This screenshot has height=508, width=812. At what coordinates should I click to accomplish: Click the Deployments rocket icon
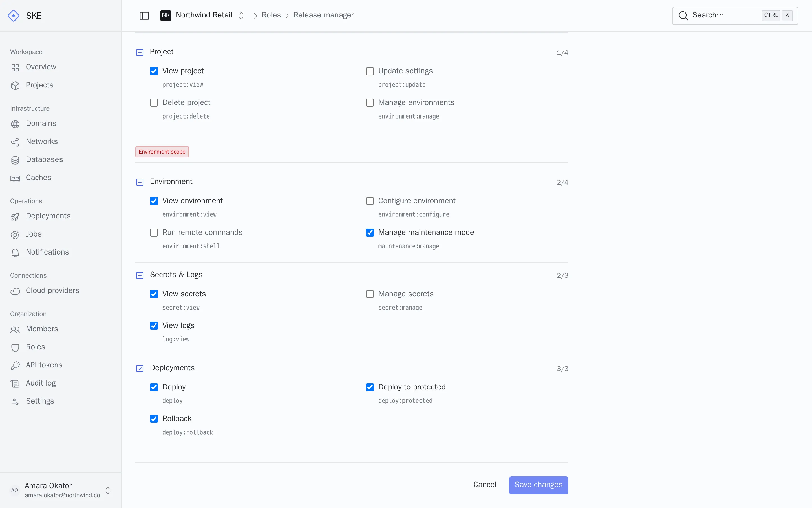tap(15, 217)
